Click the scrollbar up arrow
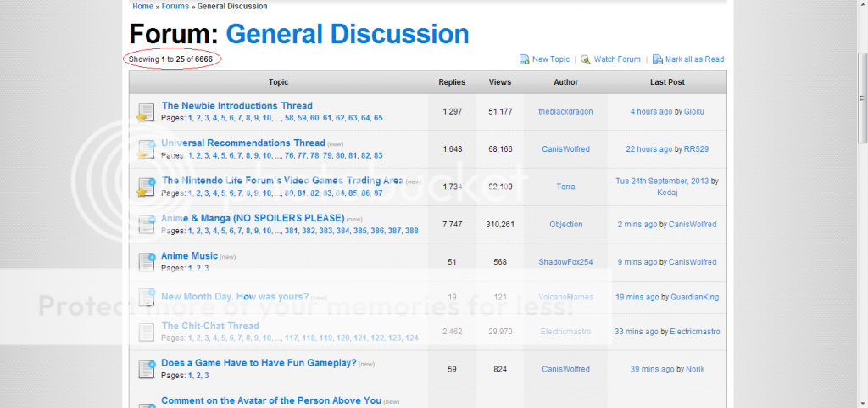868x408 pixels. [x=862, y=6]
